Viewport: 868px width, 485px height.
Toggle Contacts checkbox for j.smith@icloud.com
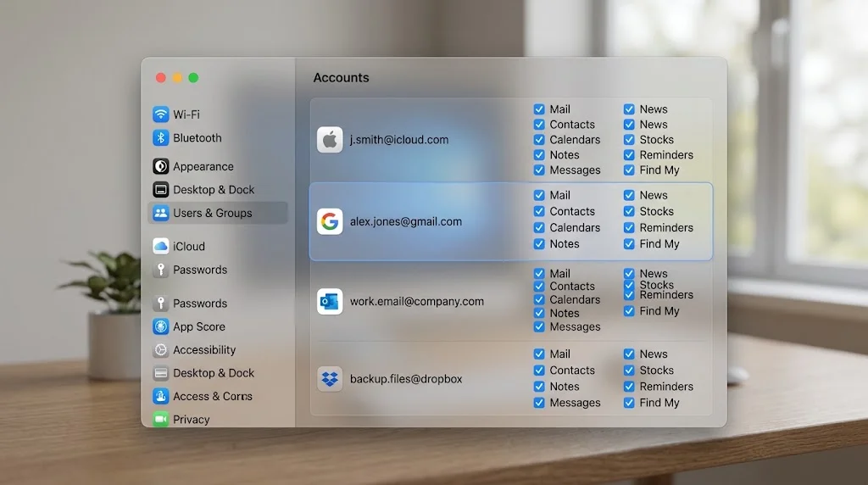point(539,125)
